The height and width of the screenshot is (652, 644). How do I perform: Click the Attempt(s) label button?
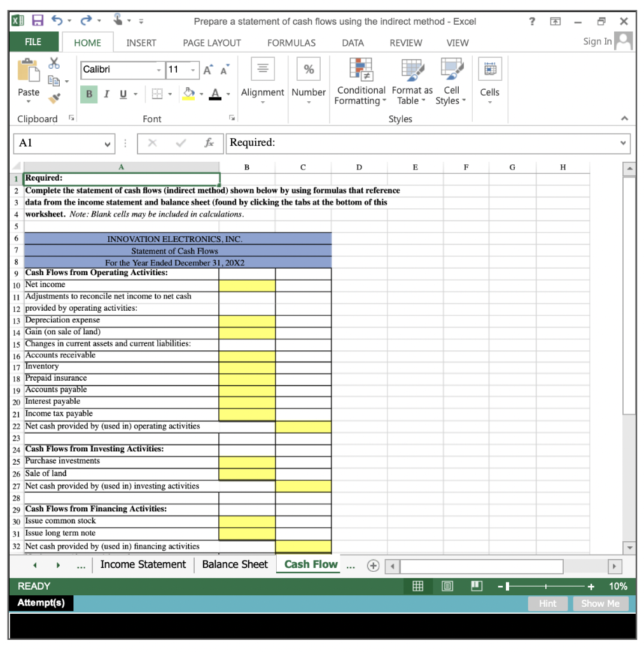point(41,603)
